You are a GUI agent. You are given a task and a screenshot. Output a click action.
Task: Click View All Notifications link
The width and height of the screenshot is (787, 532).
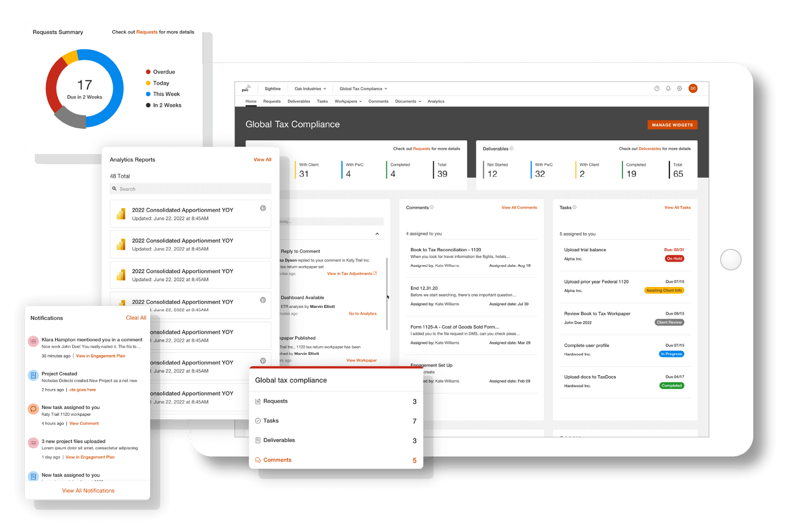88,491
